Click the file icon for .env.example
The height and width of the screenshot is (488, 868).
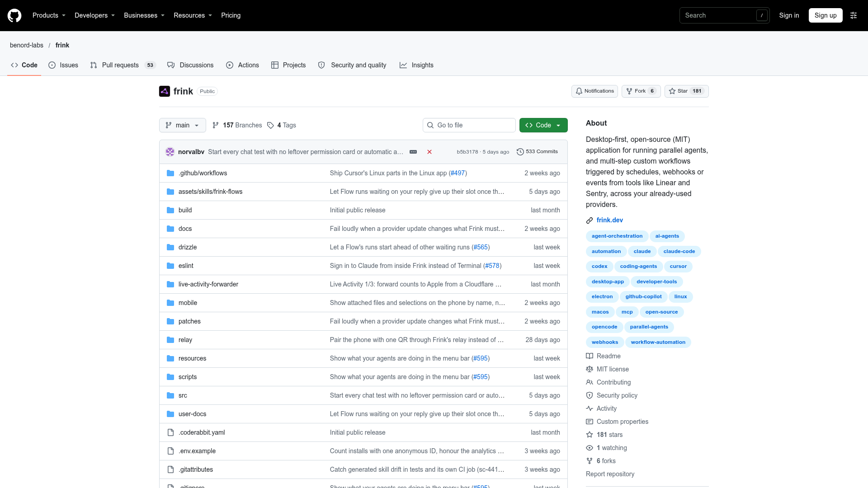[170, 451]
